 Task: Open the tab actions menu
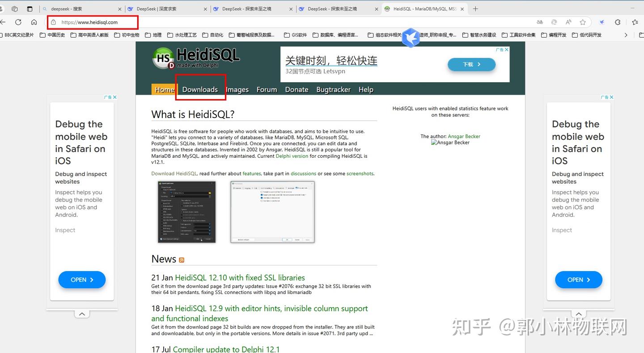coord(15,8)
